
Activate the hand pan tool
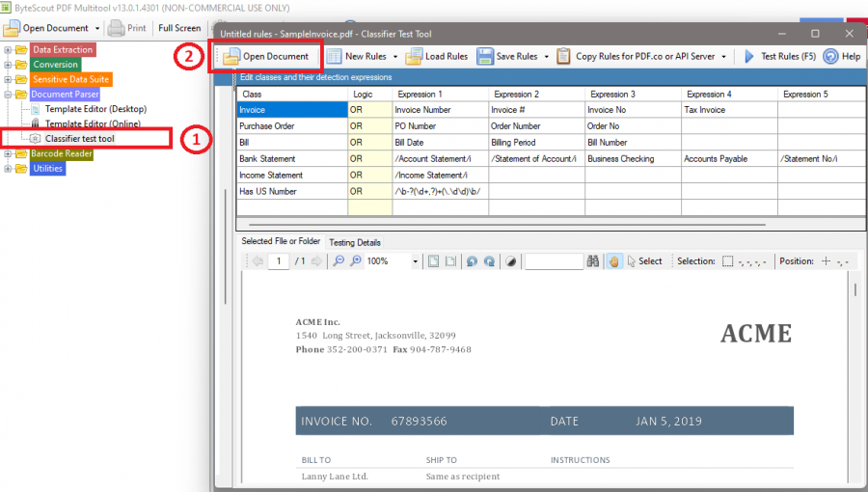(614, 261)
